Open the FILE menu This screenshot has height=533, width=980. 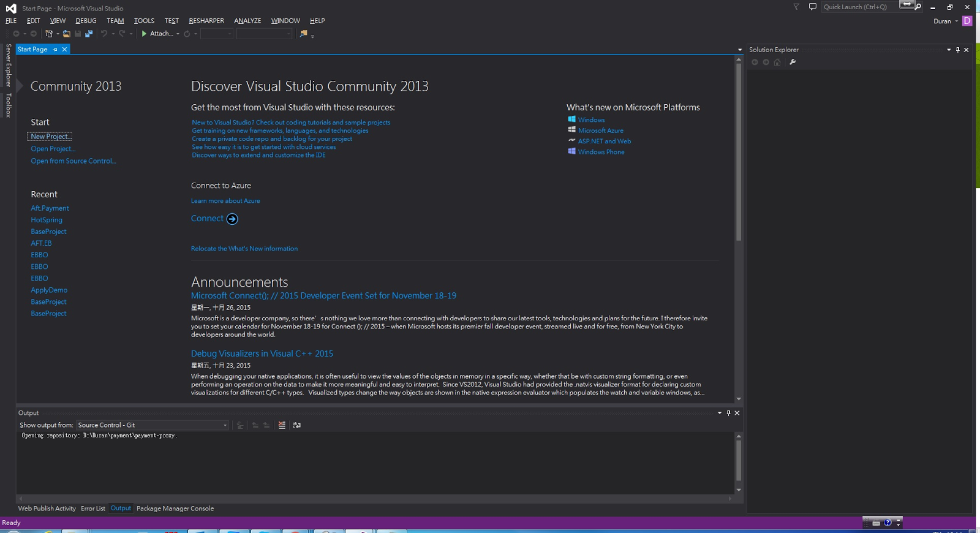coord(11,21)
